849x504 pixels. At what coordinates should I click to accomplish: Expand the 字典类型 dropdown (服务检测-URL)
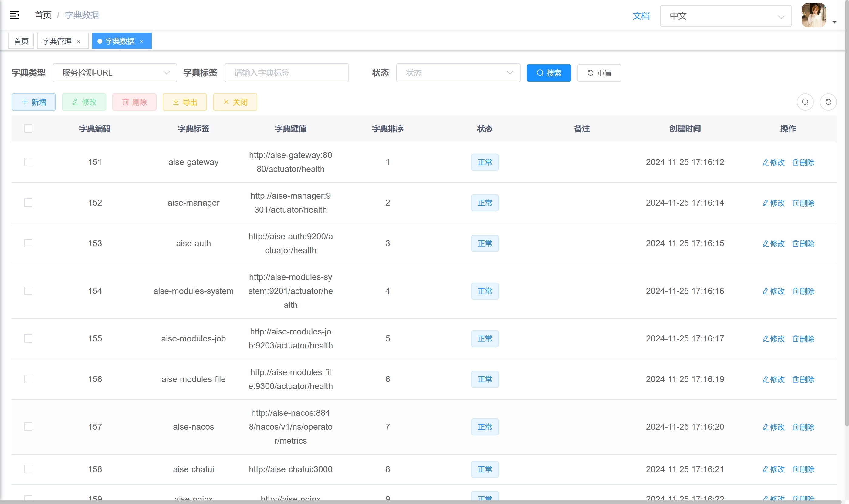(x=115, y=73)
